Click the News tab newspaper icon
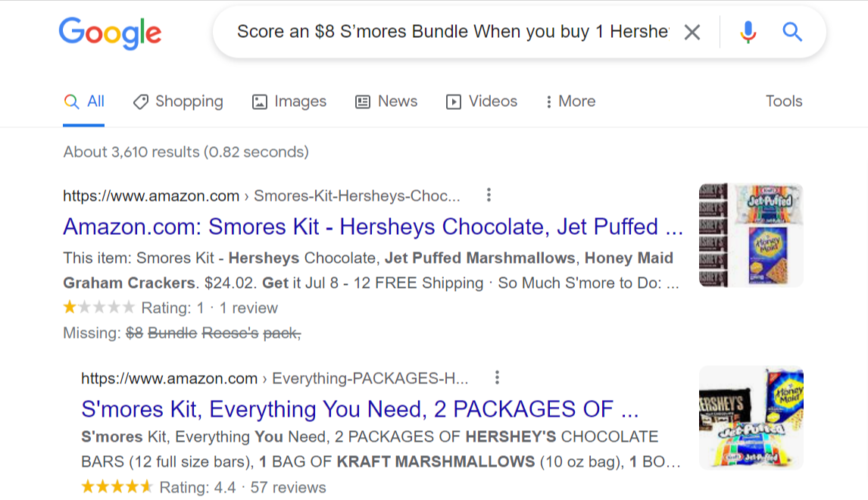Screen dimensions: 868x500 364,101
